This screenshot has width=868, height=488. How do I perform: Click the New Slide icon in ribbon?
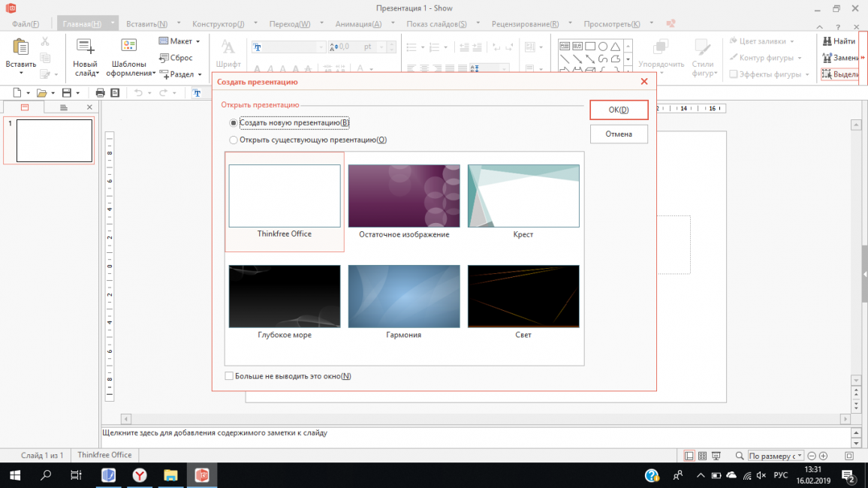point(85,47)
